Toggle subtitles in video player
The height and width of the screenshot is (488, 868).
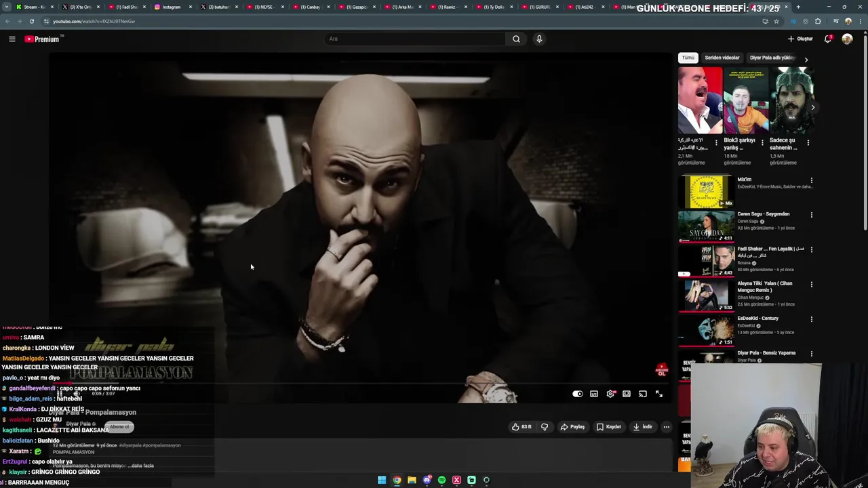594,394
